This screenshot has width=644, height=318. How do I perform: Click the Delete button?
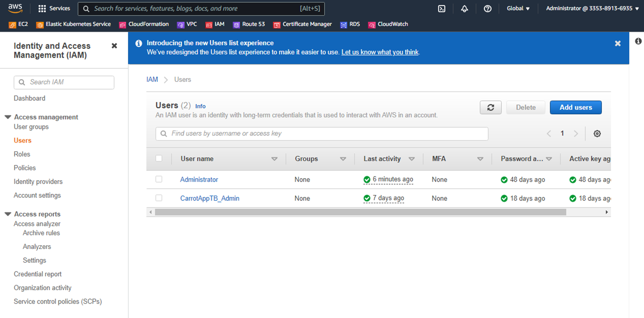[x=526, y=107]
